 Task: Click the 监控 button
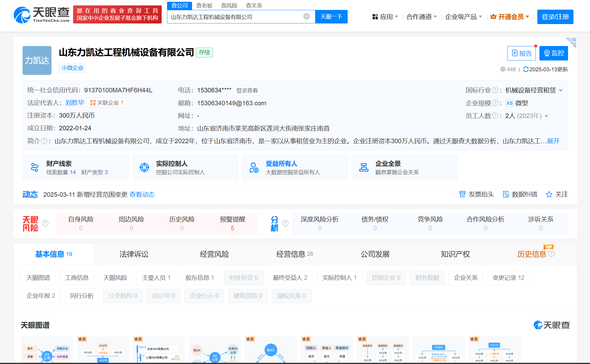coord(554,53)
